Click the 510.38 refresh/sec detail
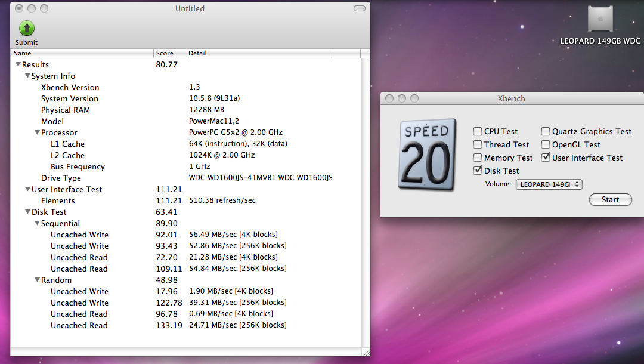 click(222, 200)
